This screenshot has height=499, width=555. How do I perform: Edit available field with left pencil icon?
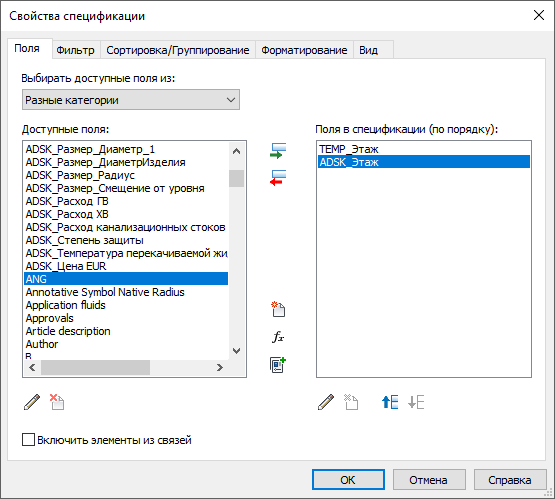tap(32, 402)
